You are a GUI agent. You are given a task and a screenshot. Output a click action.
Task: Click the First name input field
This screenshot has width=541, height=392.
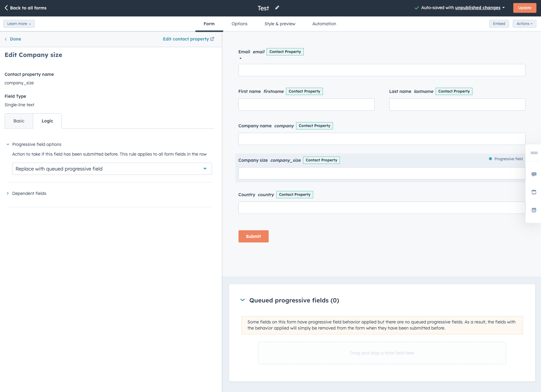coord(306,104)
